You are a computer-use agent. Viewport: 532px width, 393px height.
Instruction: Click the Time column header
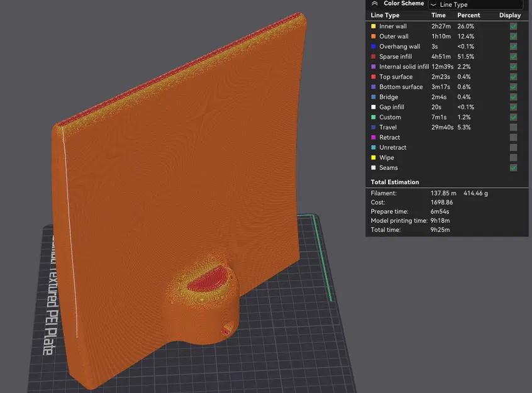[438, 15]
